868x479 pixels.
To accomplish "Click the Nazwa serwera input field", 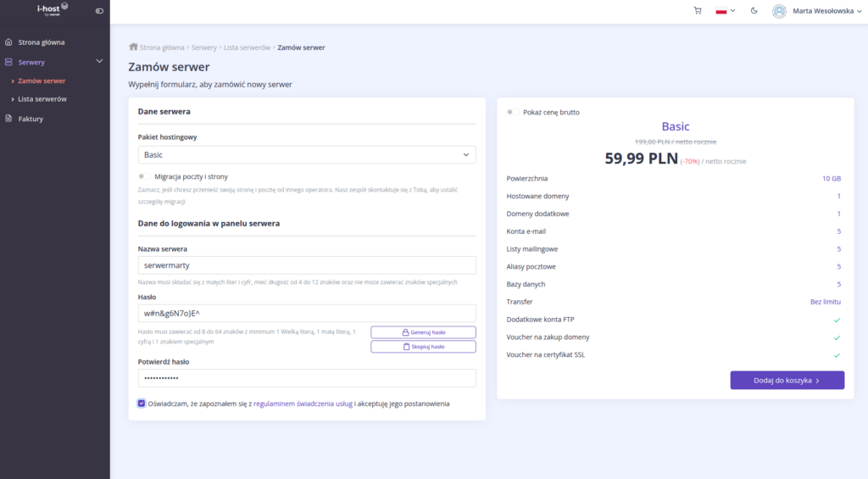I will [x=306, y=265].
